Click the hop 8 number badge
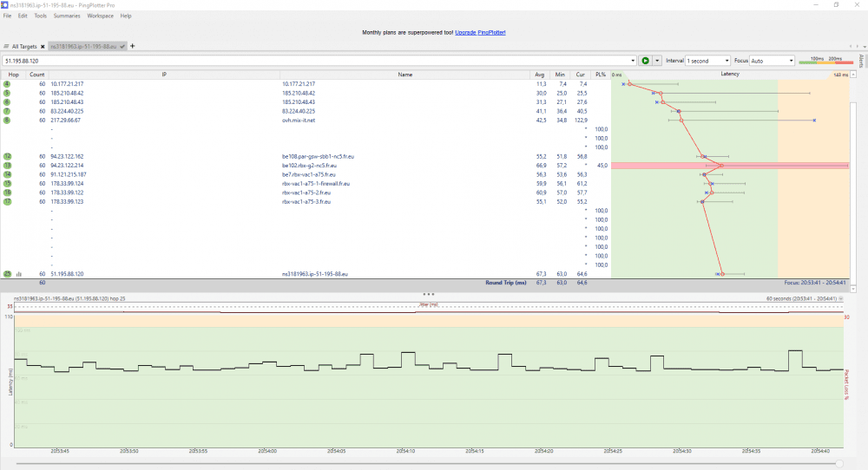868x470 pixels. 7,120
